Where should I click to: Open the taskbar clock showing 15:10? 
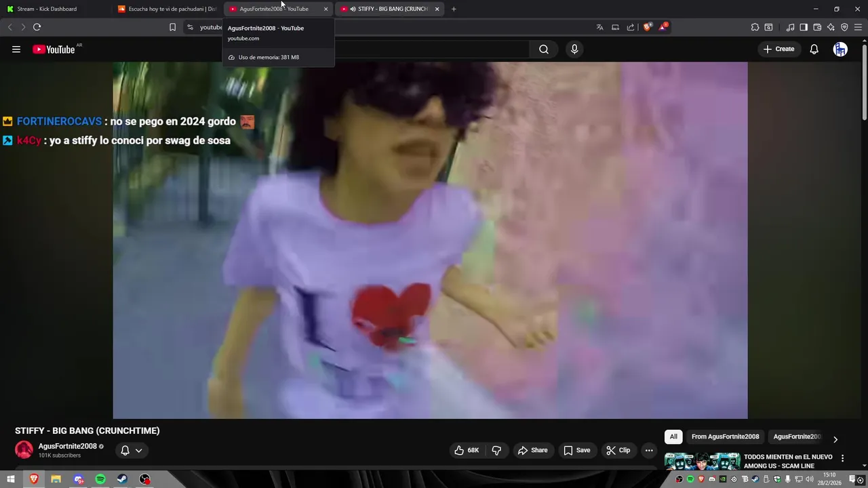click(x=830, y=479)
